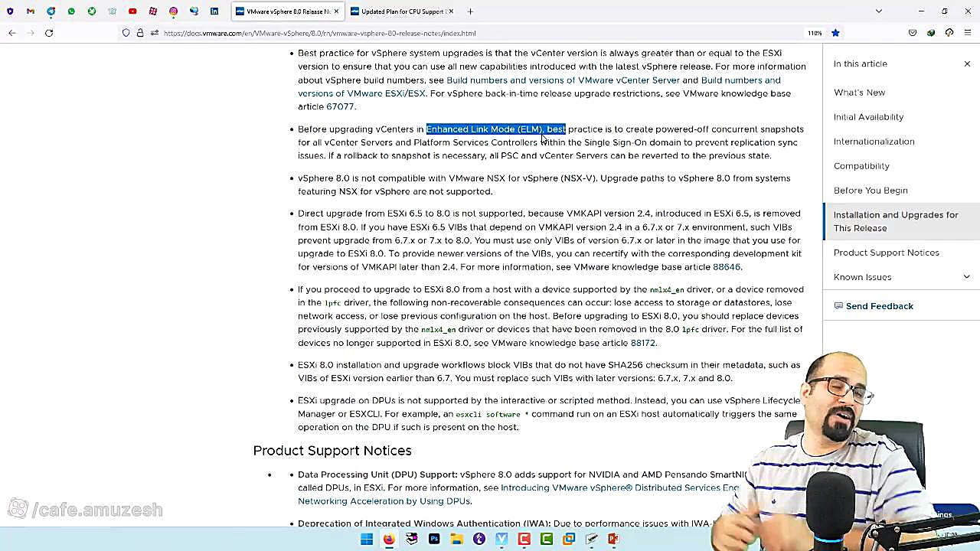This screenshot has height=551, width=980.
Task: Go back to the previous page
Action: 12,33
